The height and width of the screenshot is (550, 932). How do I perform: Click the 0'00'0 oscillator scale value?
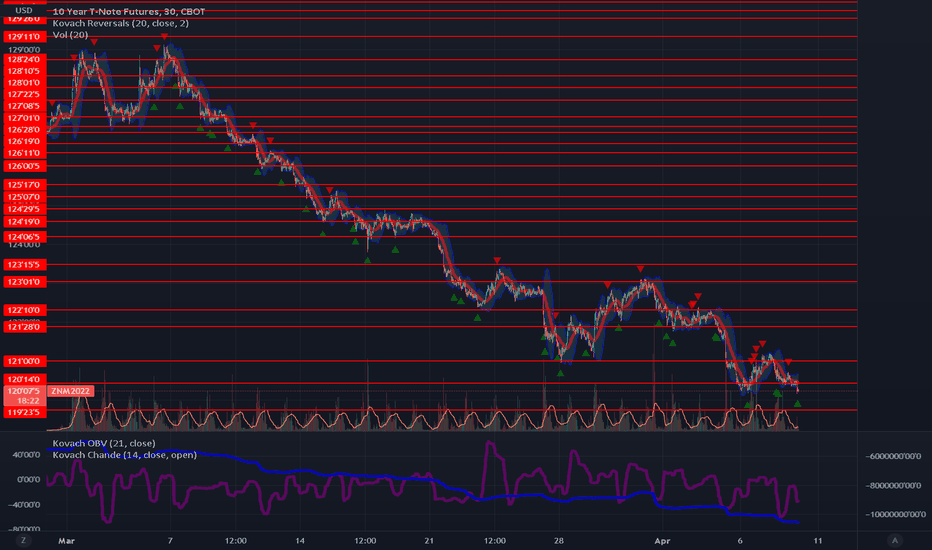pyautogui.click(x=28, y=479)
